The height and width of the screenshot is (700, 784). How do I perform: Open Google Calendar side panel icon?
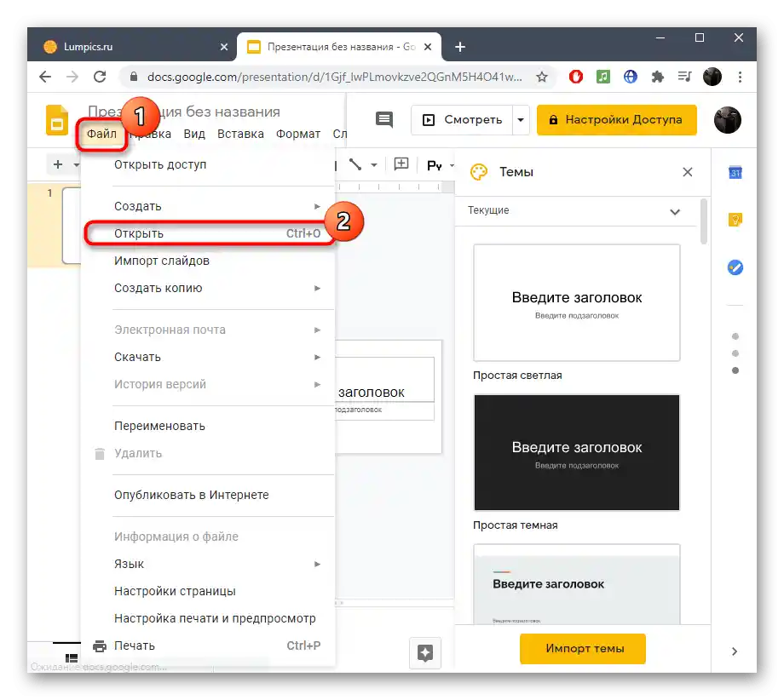point(735,172)
